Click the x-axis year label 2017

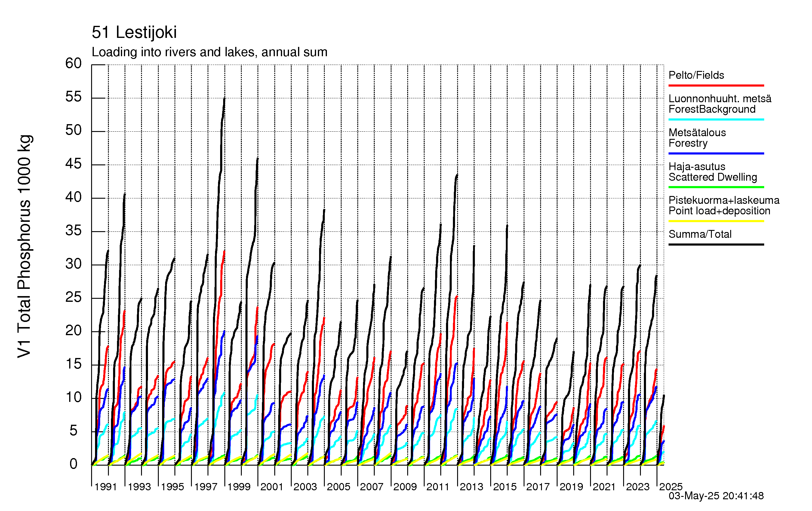click(538, 487)
